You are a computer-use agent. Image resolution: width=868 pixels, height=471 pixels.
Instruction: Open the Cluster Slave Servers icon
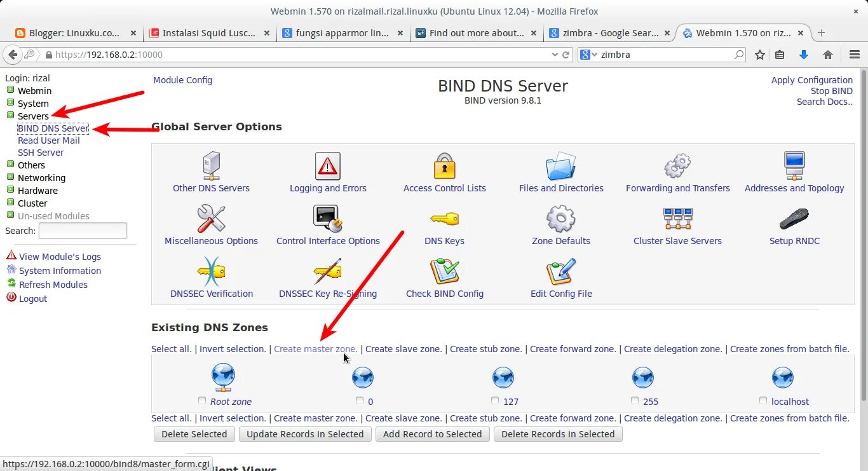[x=677, y=219]
